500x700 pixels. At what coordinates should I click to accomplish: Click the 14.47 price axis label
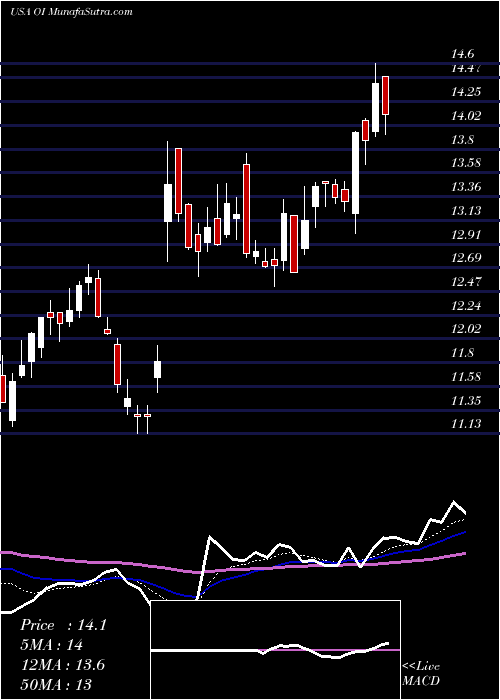pos(466,69)
